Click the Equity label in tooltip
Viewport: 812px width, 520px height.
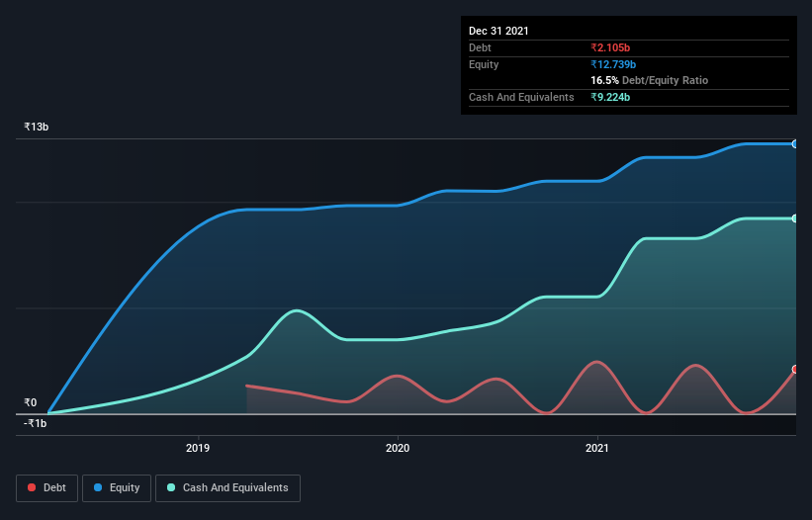coord(484,64)
